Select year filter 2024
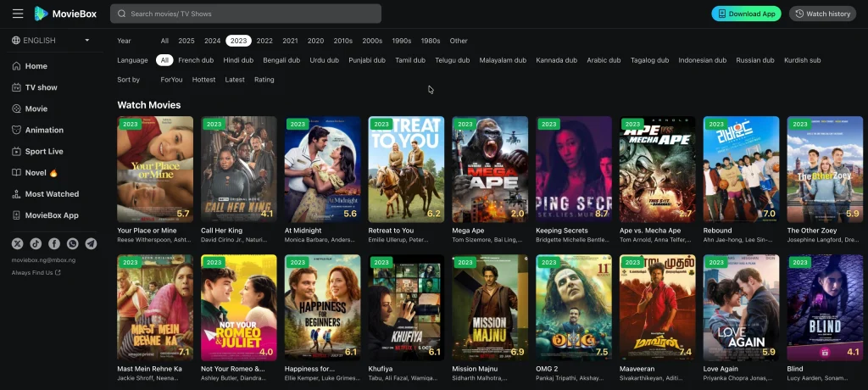The height and width of the screenshot is (390, 868). click(x=213, y=41)
